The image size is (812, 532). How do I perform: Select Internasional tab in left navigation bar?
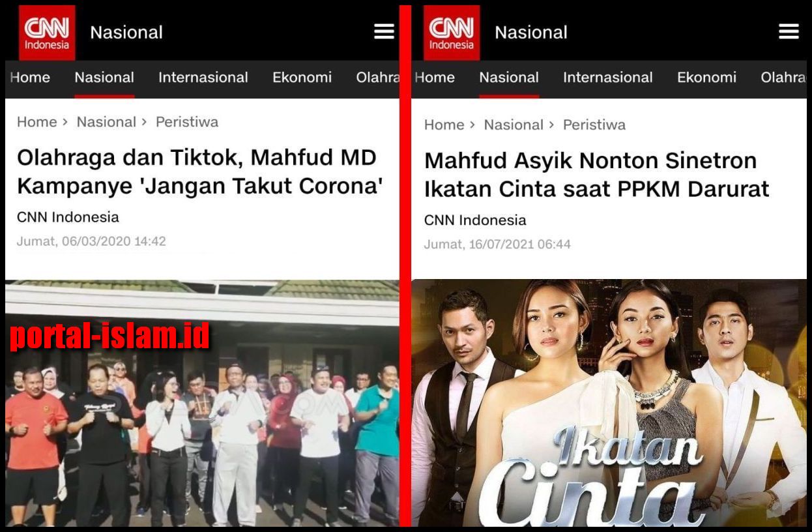click(203, 78)
